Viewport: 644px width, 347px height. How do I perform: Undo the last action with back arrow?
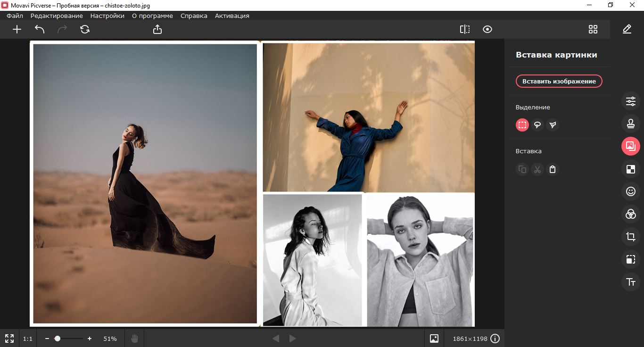[40, 29]
